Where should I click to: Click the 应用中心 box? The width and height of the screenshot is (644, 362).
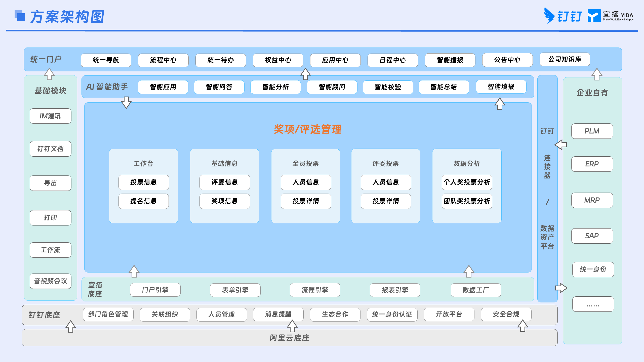coord(335,60)
